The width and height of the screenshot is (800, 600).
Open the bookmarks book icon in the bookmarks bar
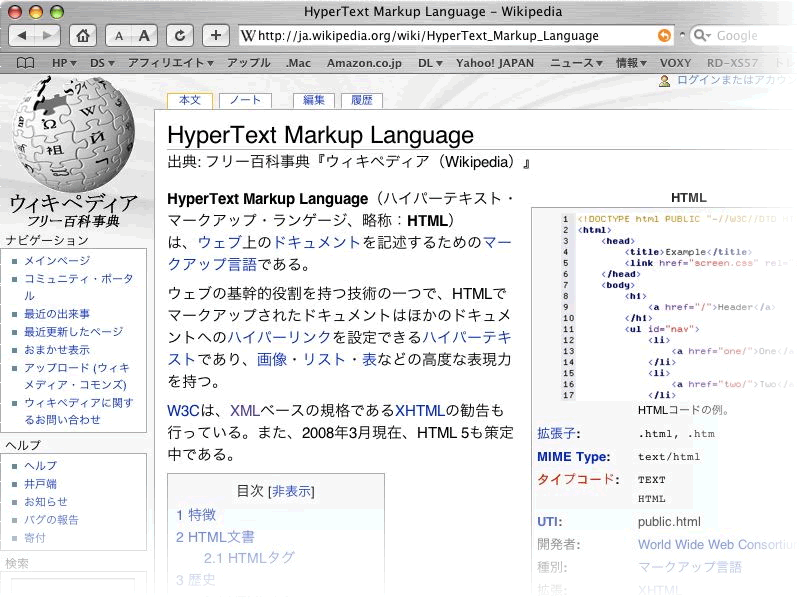[26, 63]
